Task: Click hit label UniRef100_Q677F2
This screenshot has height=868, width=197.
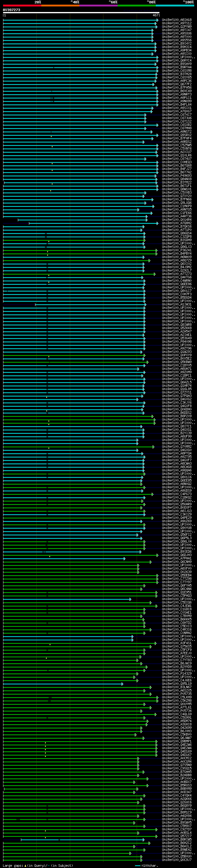Action: click(x=177, y=84)
